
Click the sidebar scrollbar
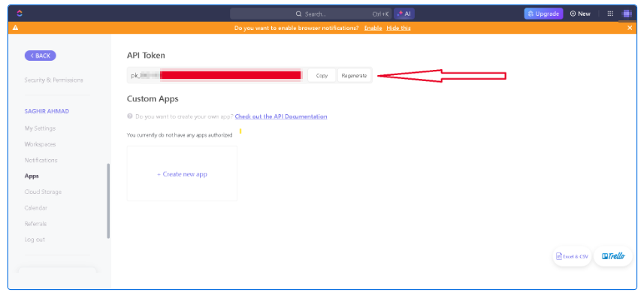click(x=108, y=201)
